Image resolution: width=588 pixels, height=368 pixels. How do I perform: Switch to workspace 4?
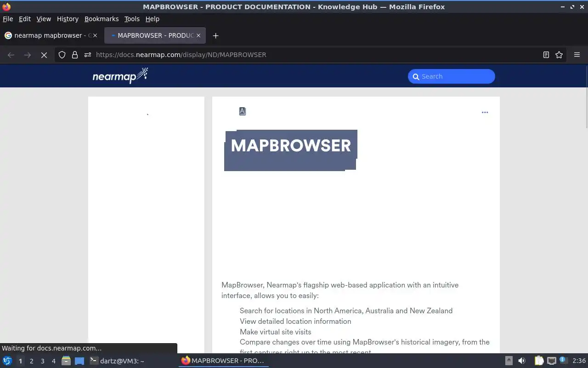(x=53, y=361)
